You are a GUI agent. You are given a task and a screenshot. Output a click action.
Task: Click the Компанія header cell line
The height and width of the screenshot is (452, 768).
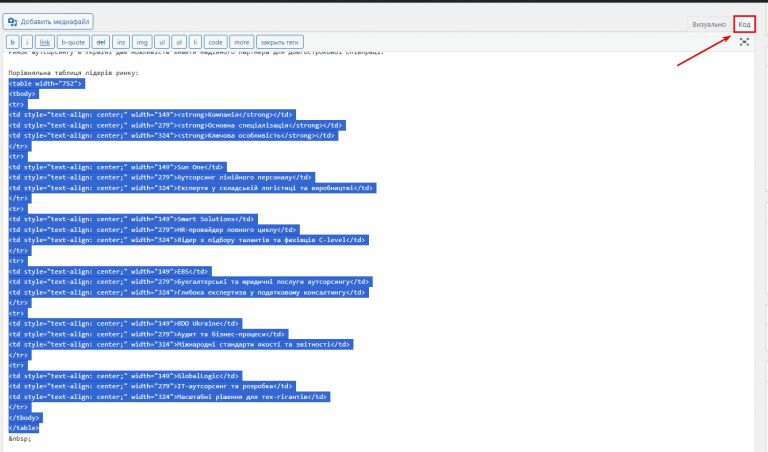pos(152,115)
